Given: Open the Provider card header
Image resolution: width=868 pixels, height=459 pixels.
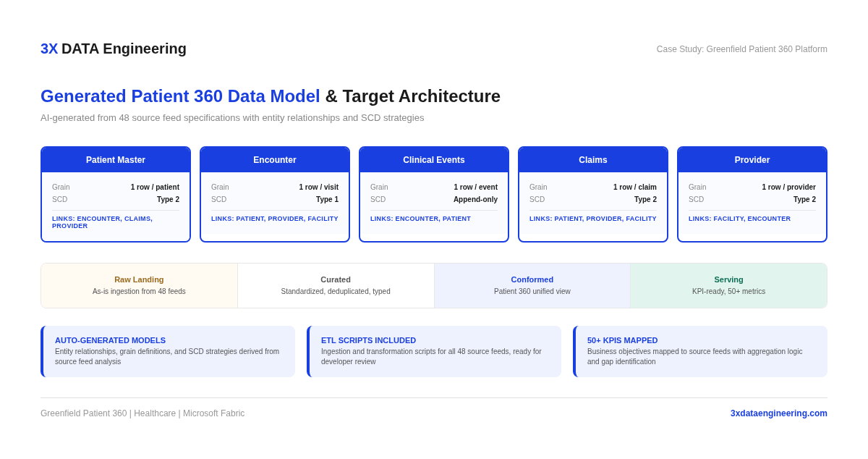Looking at the screenshot, I should [752, 160].
